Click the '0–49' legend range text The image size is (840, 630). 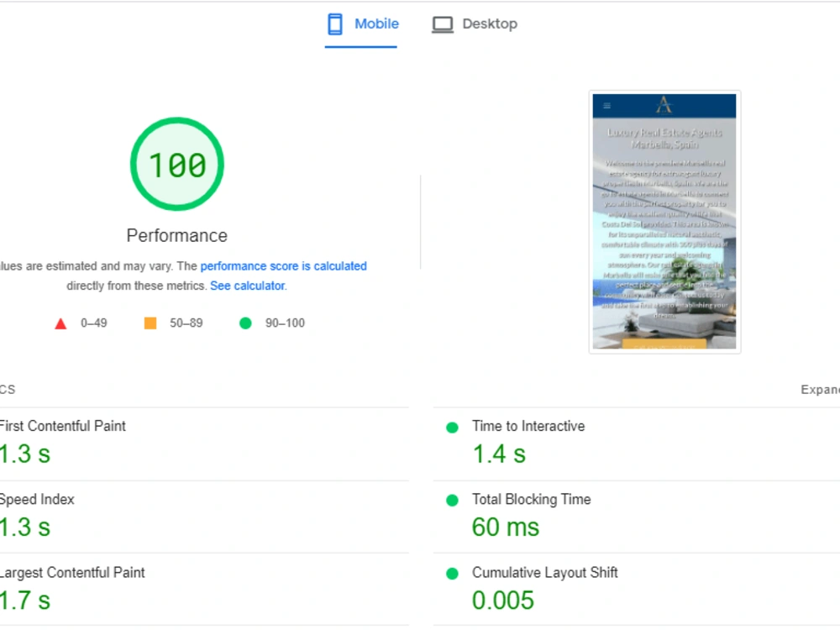tap(94, 323)
